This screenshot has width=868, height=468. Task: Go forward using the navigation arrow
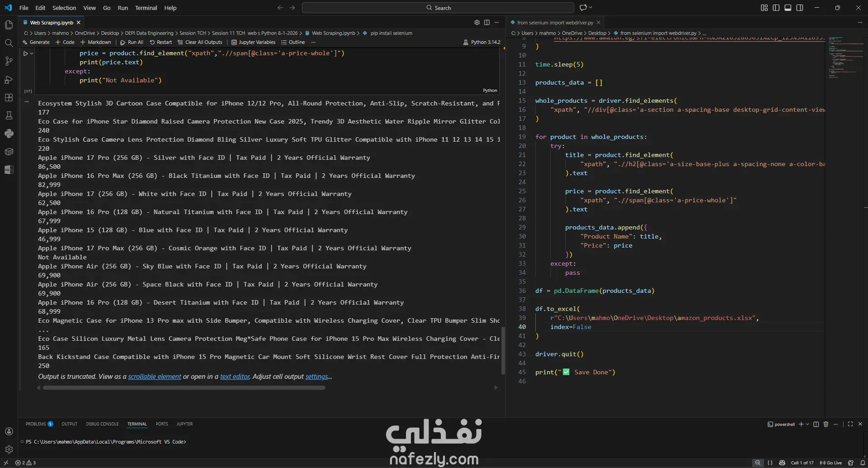point(292,8)
